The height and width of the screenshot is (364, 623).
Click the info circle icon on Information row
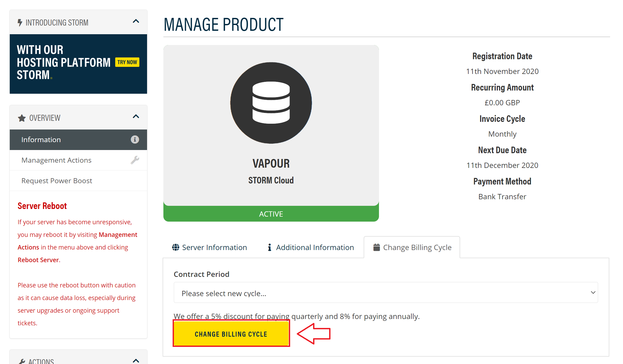click(135, 139)
